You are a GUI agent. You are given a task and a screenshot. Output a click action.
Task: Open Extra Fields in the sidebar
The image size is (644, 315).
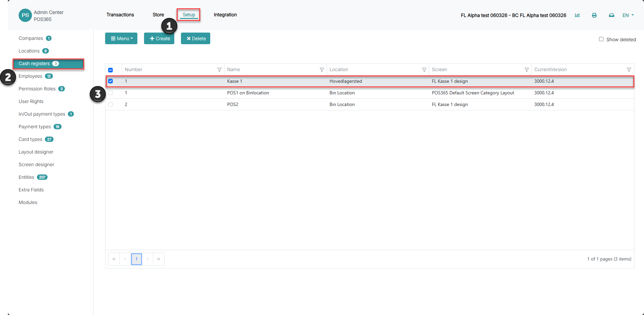click(x=31, y=190)
